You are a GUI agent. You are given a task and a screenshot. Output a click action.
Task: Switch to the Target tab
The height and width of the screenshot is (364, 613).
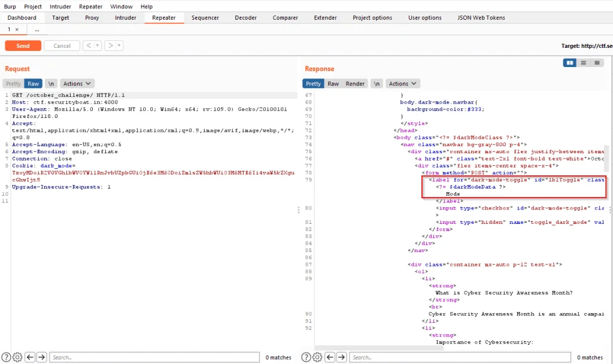[x=60, y=17]
